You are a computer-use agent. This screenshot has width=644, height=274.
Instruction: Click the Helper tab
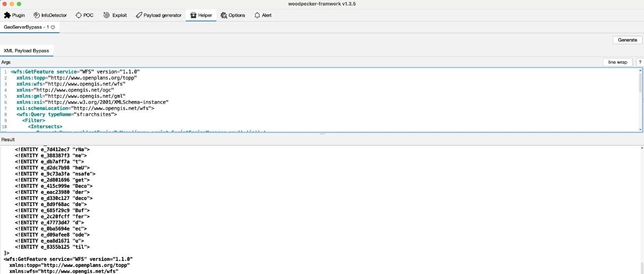pos(201,15)
